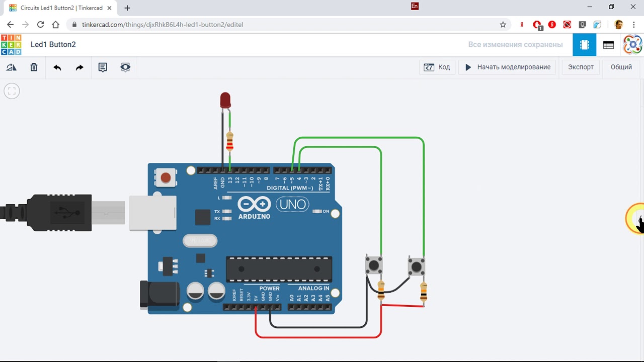Select the red 5V power wire
Image resolution: width=644 pixels, height=362 pixels.
coord(318,336)
